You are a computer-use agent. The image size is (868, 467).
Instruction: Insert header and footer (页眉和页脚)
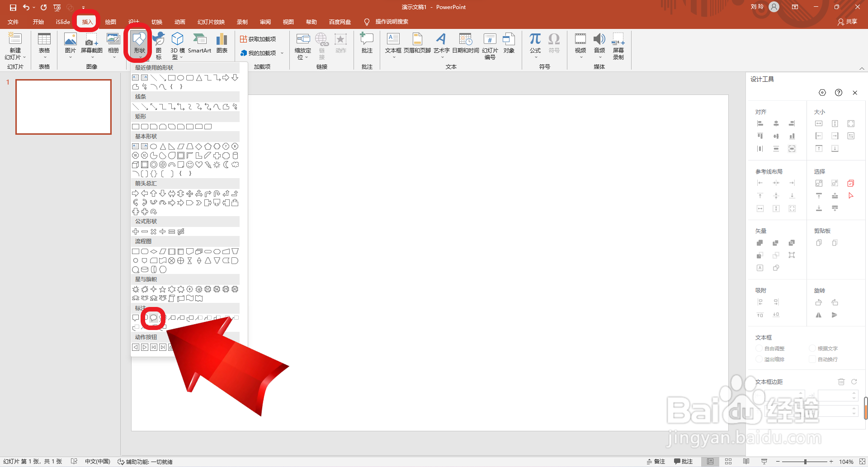[417, 43]
